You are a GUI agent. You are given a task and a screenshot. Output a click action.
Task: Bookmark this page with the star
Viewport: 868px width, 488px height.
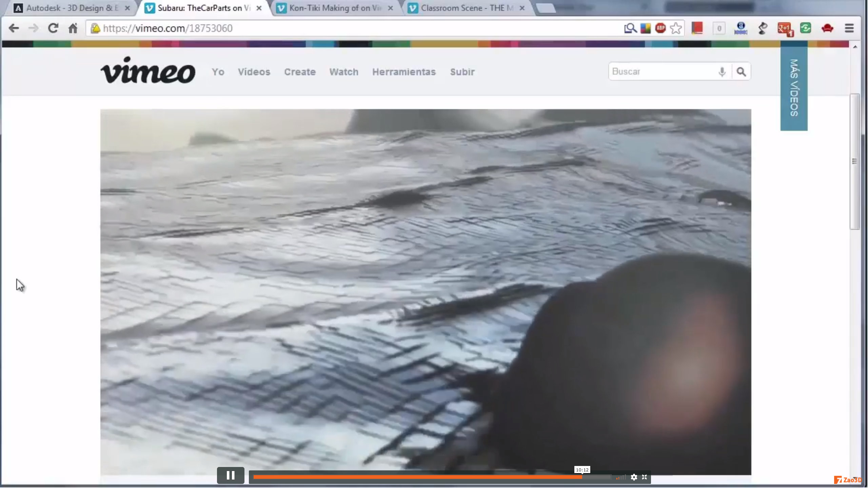click(676, 28)
